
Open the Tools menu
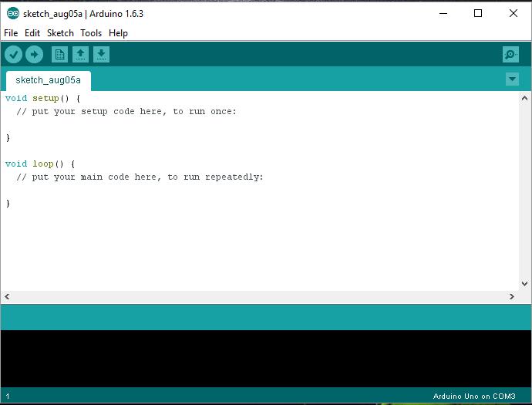point(91,33)
